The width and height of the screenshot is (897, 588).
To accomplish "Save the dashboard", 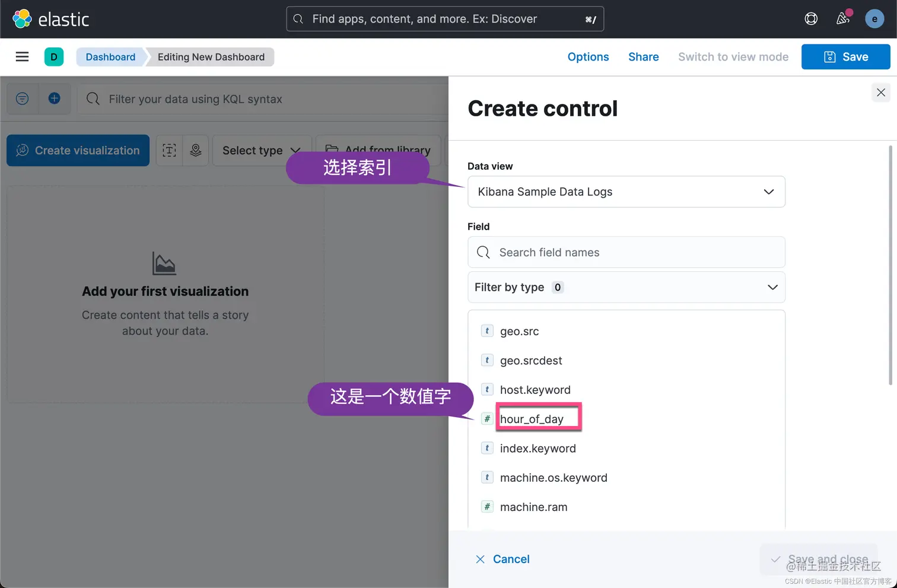I will coord(846,57).
